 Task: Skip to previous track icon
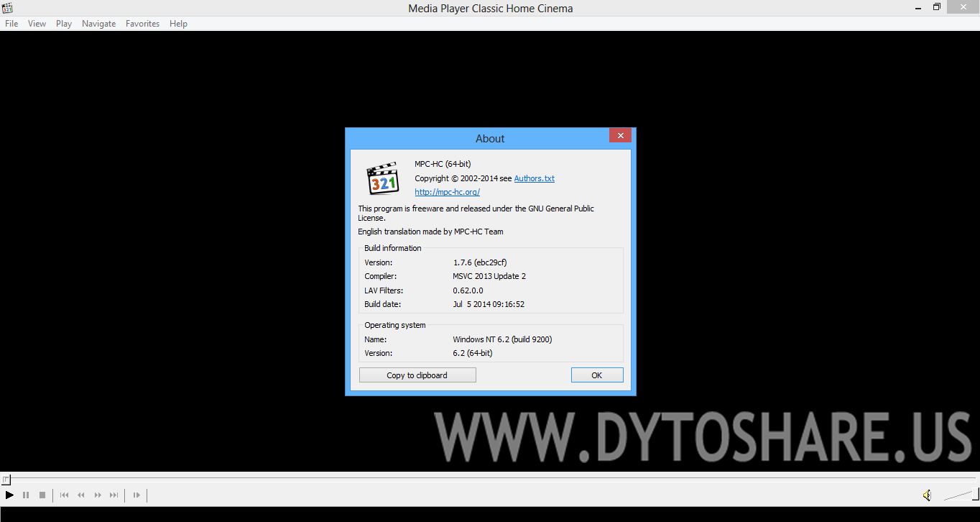pos(64,495)
